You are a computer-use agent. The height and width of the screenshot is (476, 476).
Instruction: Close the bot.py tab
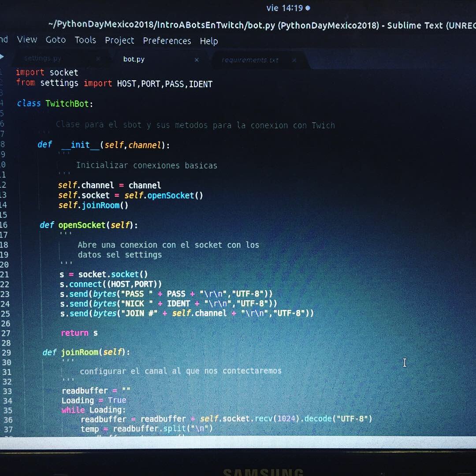(197, 60)
